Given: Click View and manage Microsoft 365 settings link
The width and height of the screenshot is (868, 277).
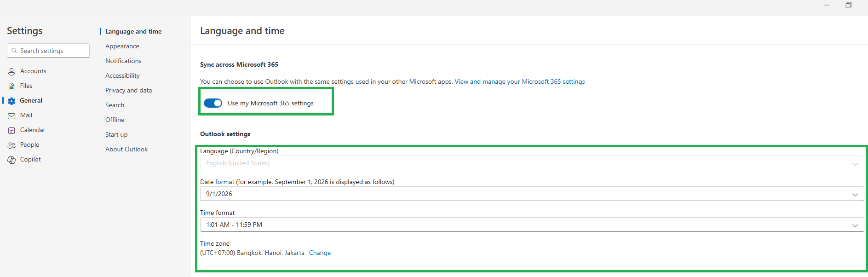Looking at the screenshot, I should pos(520,81).
